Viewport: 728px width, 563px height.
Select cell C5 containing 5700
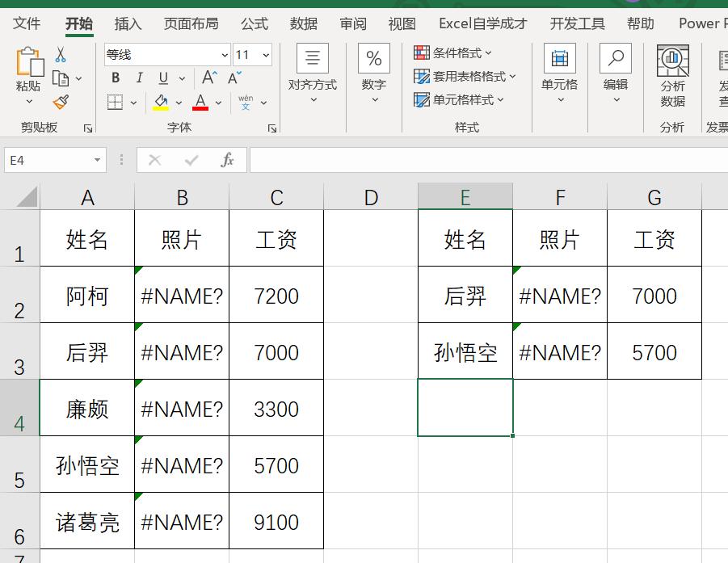click(x=276, y=465)
